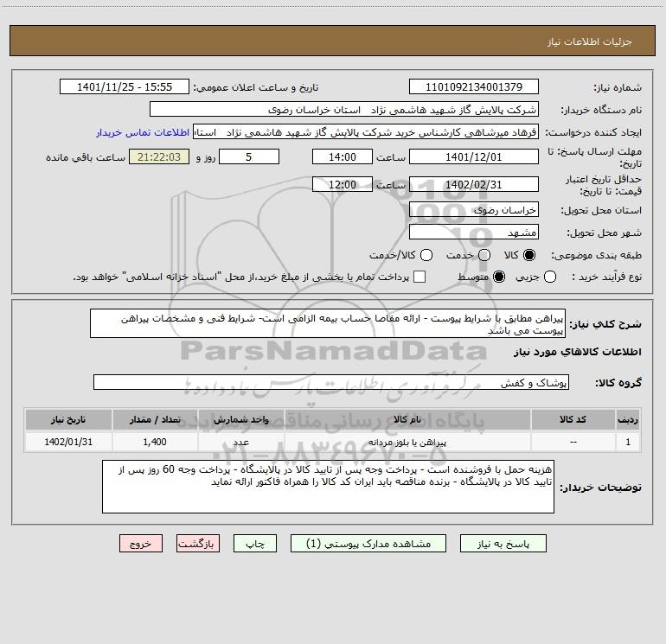Click the پاسخ به نیاز button
Screen dimensions: 666x644
(503, 544)
